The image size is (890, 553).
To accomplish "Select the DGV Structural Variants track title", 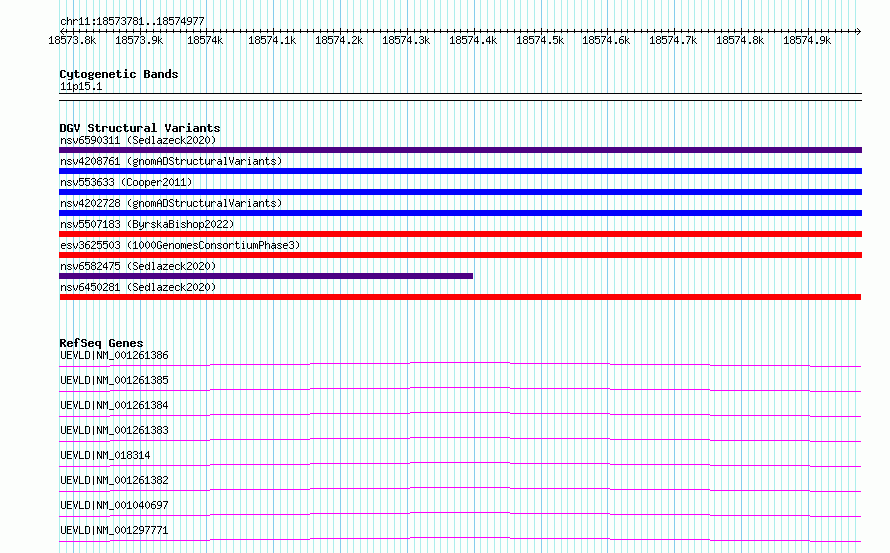I will click(140, 128).
